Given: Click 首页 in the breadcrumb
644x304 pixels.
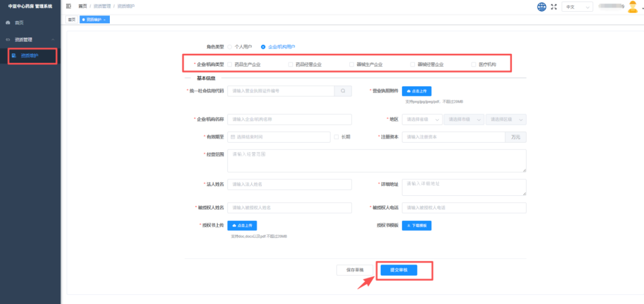Looking at the screenshot, I should point(83,6).
